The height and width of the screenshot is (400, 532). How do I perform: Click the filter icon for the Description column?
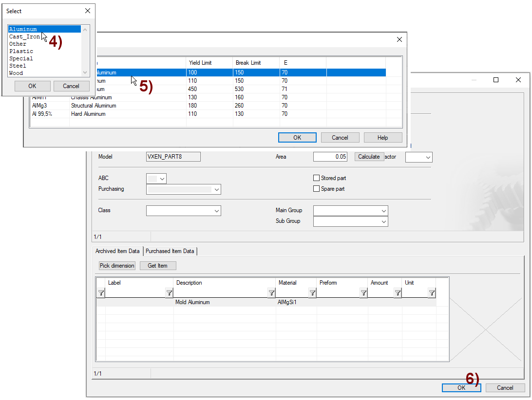pyautogui.click(x=271, y=293)
